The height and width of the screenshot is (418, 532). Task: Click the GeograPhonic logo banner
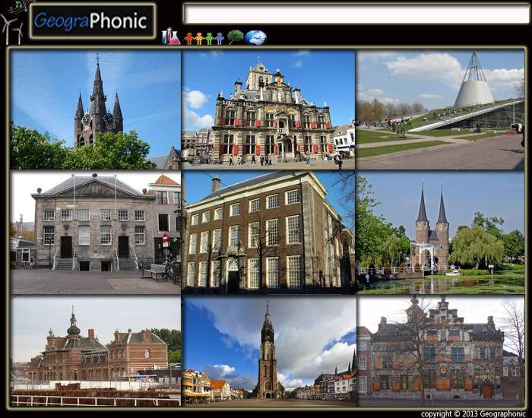coord(92,21)
